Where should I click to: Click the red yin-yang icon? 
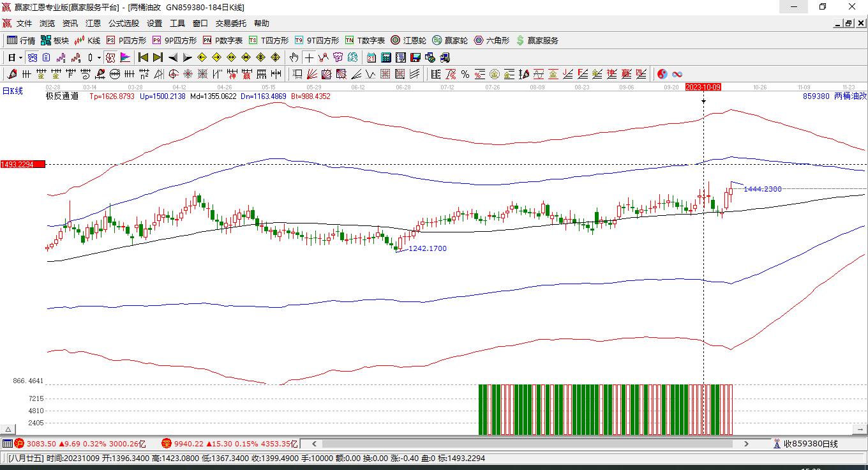[662, 74]
